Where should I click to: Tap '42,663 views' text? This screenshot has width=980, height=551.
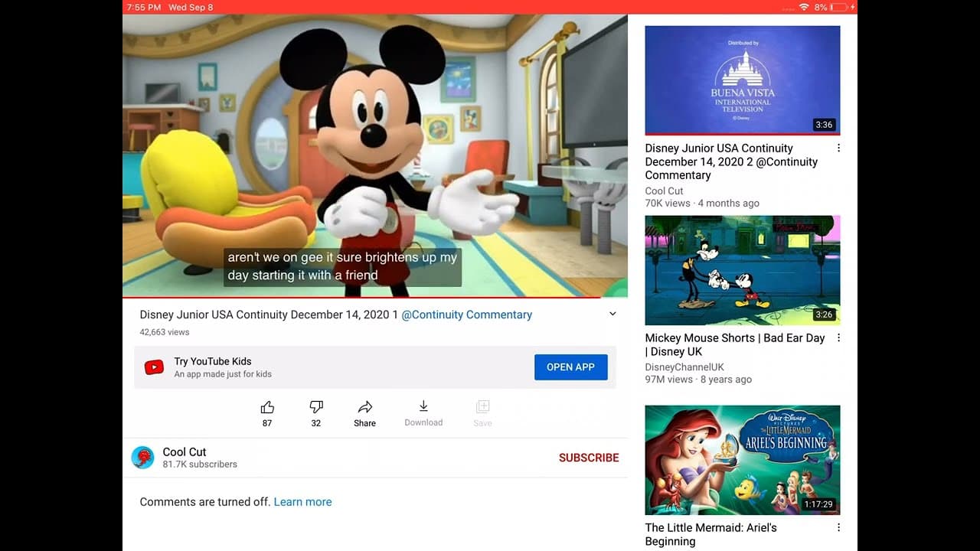click(165, 332)
